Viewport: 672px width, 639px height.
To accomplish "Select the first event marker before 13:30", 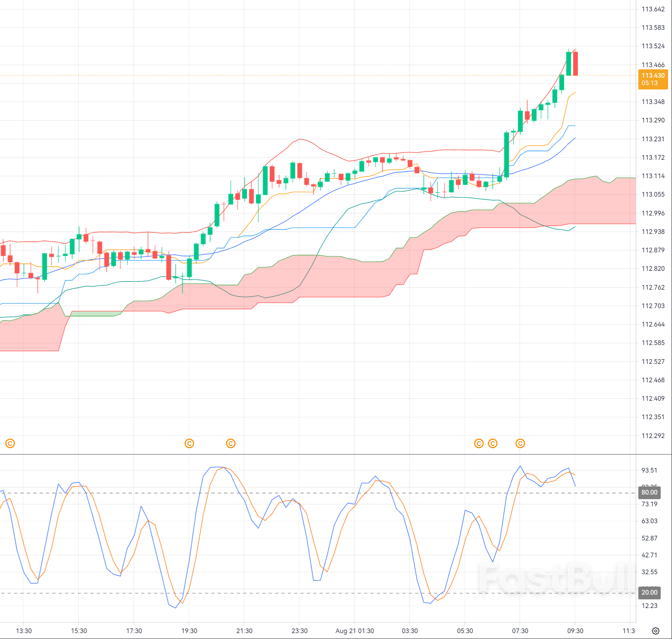I will coord(10,444).
